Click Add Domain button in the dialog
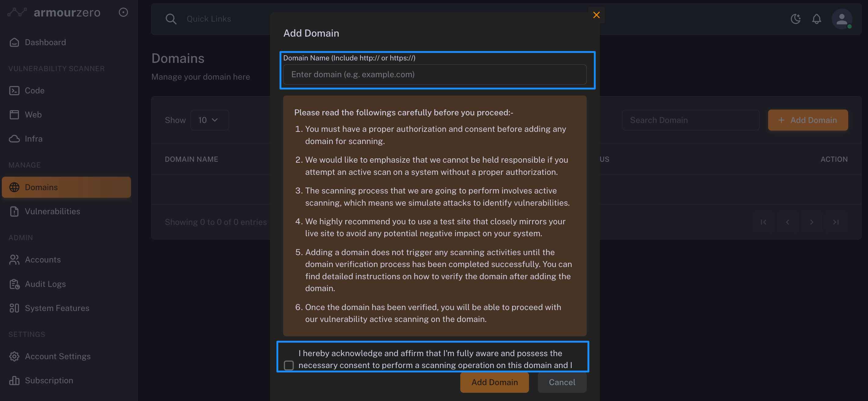Image resolution: width=868 pixels, height=401 pixels. click(x=494, y=382)
